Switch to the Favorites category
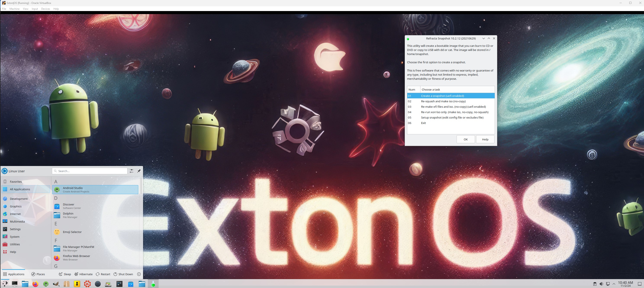Viewport: 644px width, 288px height. (x=26, y=182)
